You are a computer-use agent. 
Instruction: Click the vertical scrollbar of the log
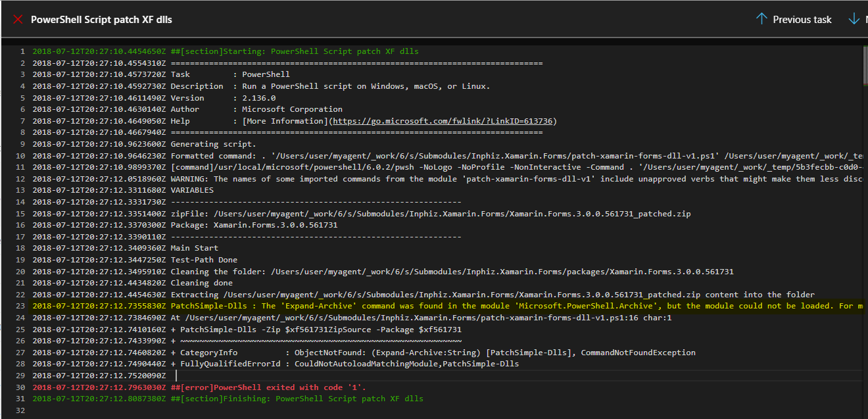pyautogui.click(x=864, y=197)
